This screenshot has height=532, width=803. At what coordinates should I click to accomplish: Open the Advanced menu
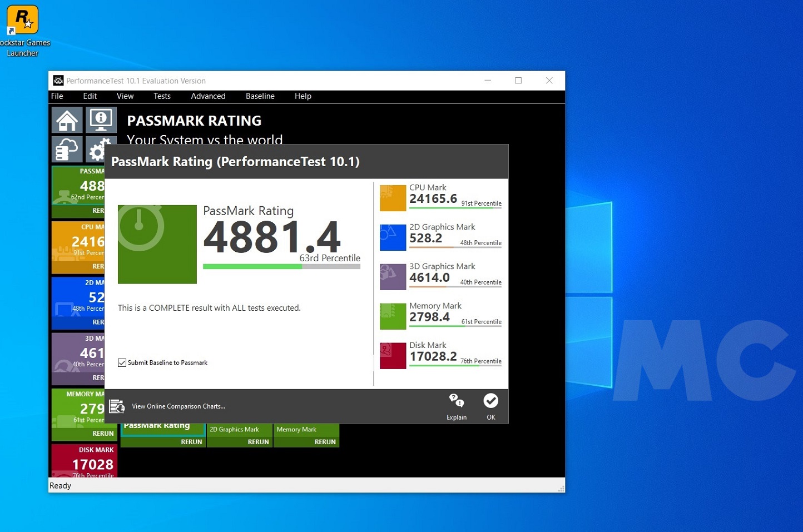click(x=208, y=96)
